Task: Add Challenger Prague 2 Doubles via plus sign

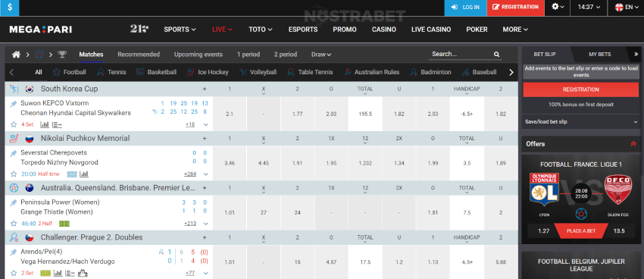Action: (204, 237)
